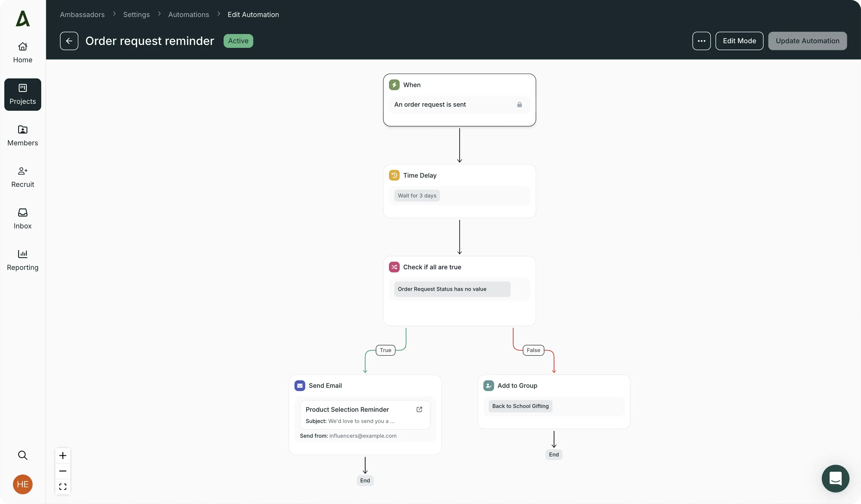Open the search icon in sidebar

[x=23, y=455]
